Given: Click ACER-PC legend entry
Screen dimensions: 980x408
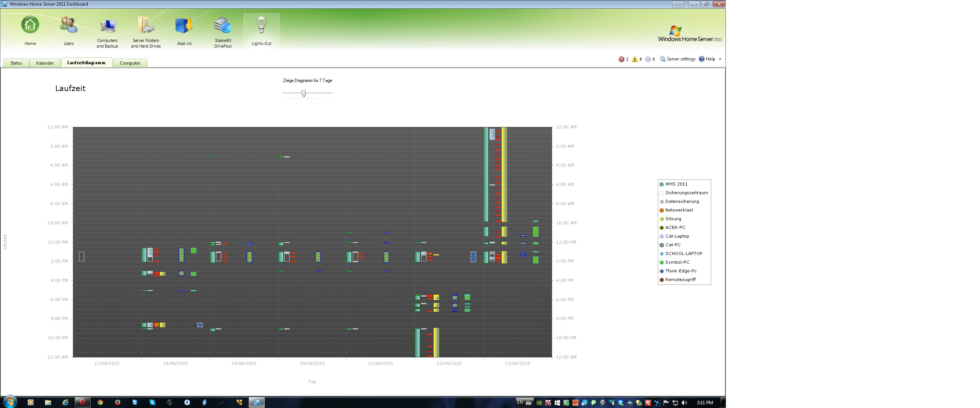Looking at the screenshot, I should [x=672, y=228].
